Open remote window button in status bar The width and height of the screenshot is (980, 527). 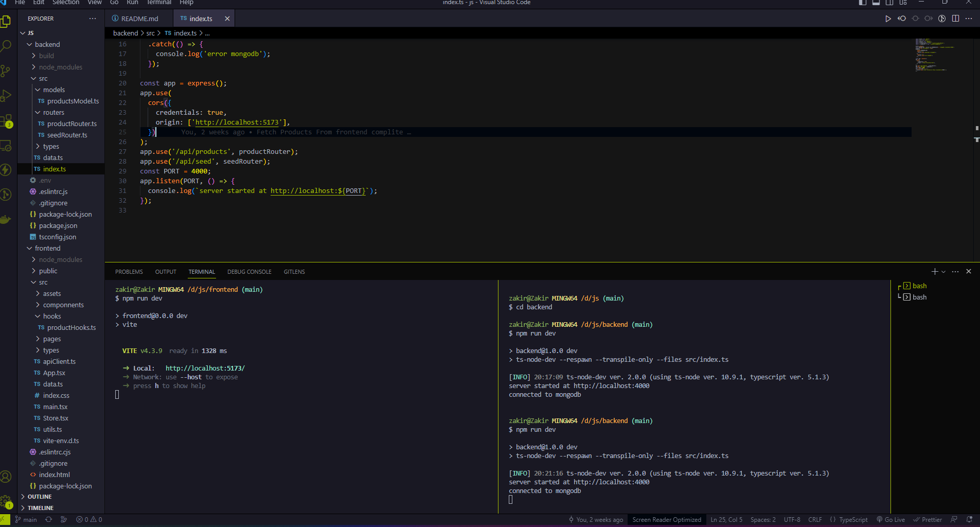point(5,520)
